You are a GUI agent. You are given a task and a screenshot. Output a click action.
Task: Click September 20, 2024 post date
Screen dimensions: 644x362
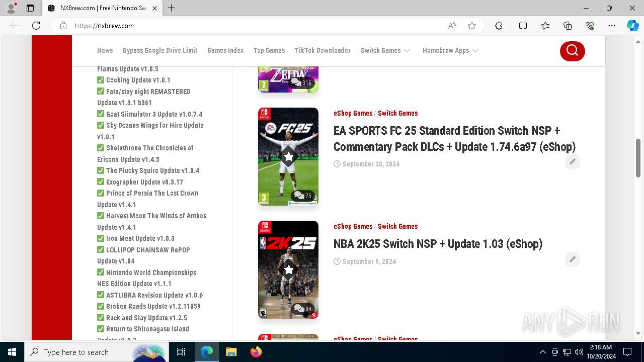tap(371, 164)
